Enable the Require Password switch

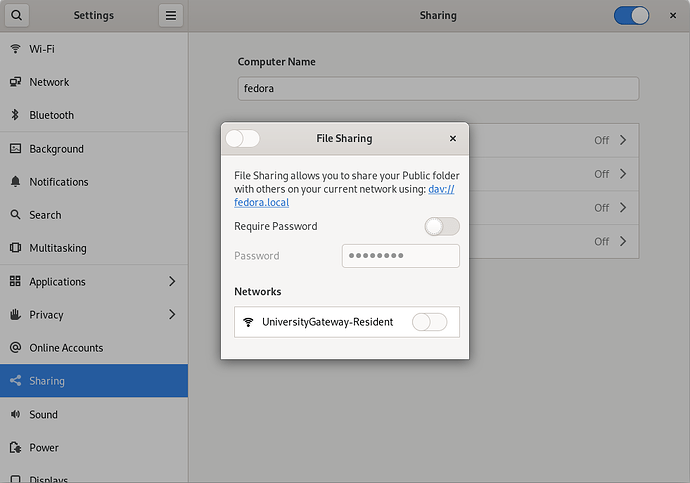pyautogui.click(x=442, y=227)
